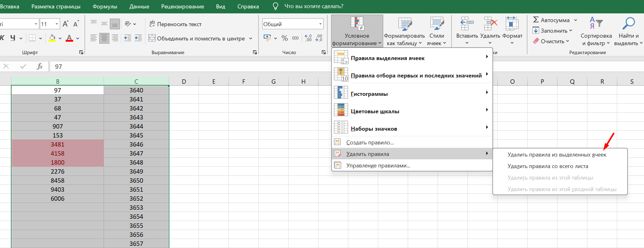Screen dimensions: 644x248
Task: Open the Формулы ribbon tab
Action: (105, 7)
